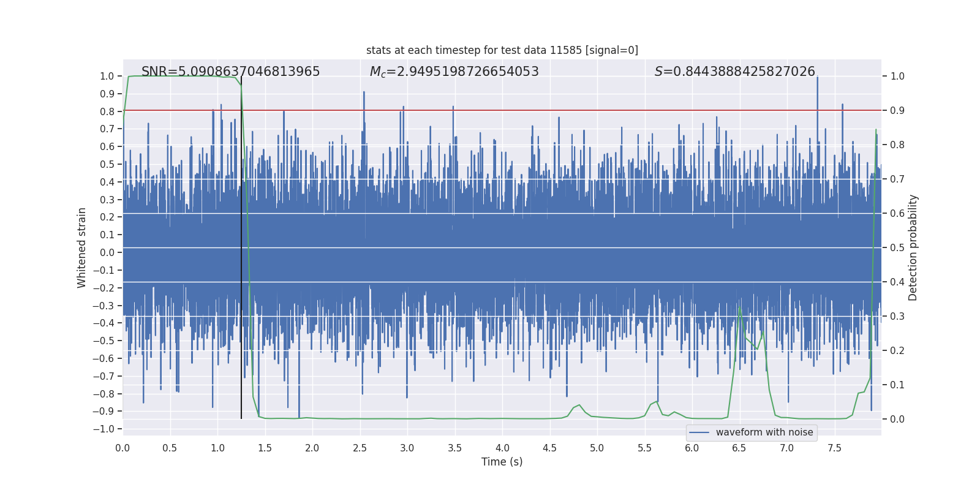Click the 5.0 tick label on the time axis
This screenshot has width=980, height=490.
click(597, 448)
